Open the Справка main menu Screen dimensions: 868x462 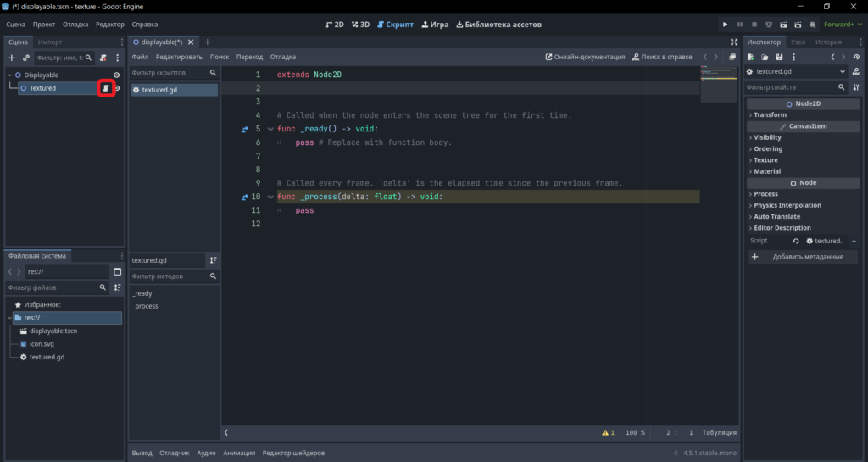144,25
